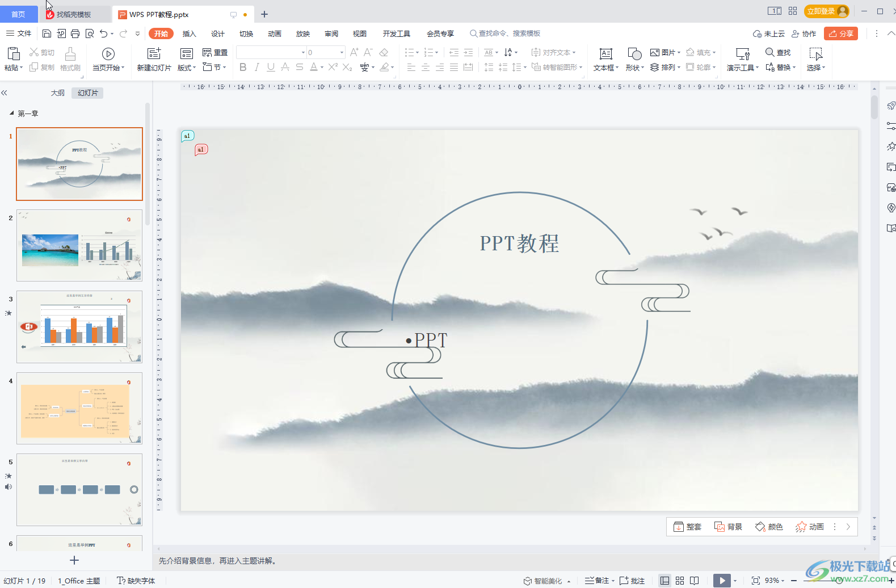Click the New Slide (新建幻灯片) icon
This screenshot has height=588, width=896.
click(154, 54)
